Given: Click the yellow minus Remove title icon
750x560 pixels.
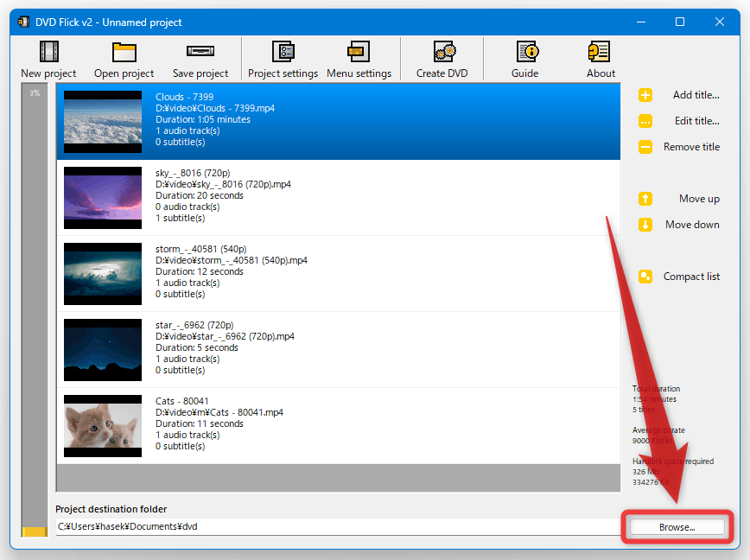Looking at the screenshot, I should 645,147.
